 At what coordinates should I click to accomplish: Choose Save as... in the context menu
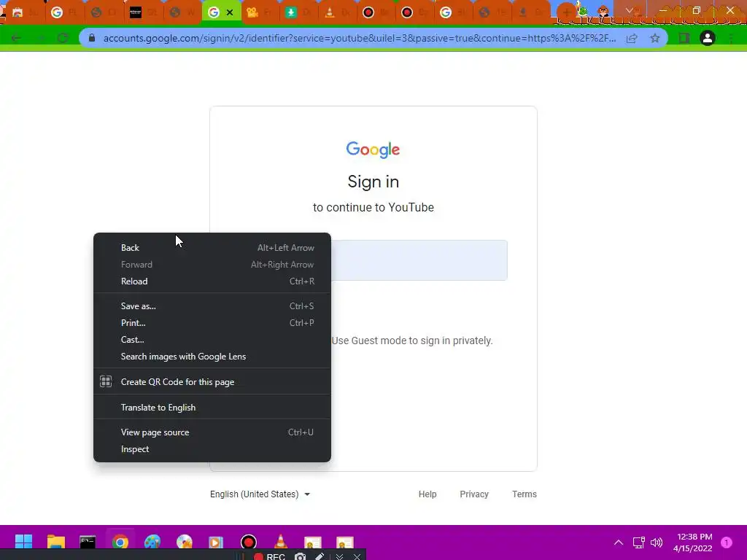tap(212, 306)
